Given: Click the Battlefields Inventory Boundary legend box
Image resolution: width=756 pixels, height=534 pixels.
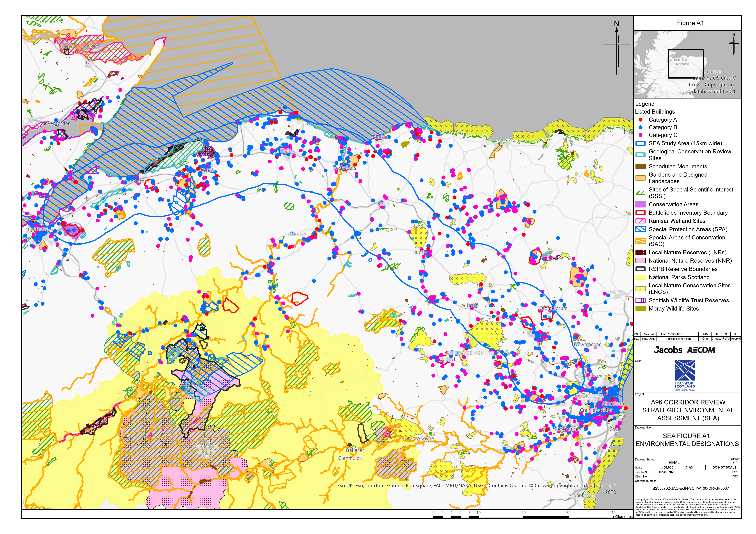Looking at the screenshot, I should [x=640, y=213].
